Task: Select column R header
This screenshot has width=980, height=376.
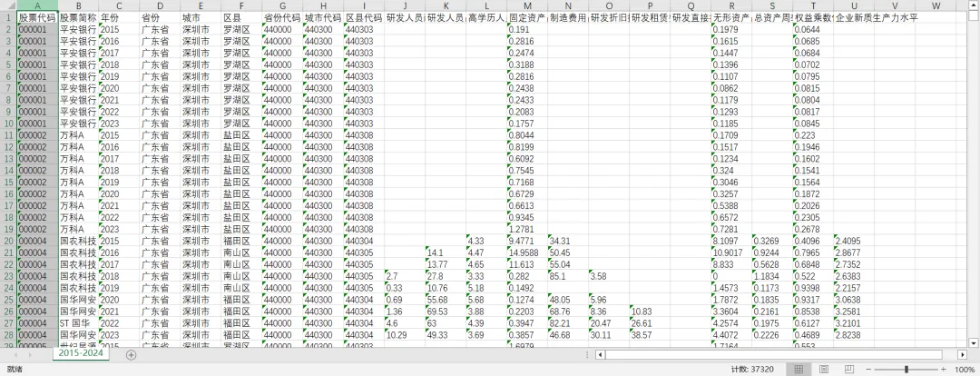Action: pyautogui.click(x=731, y=6)
